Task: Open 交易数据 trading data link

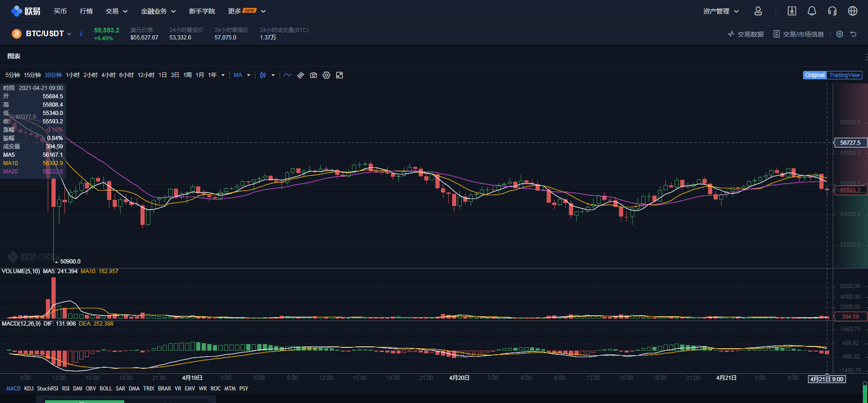Action: pos(746,34)
